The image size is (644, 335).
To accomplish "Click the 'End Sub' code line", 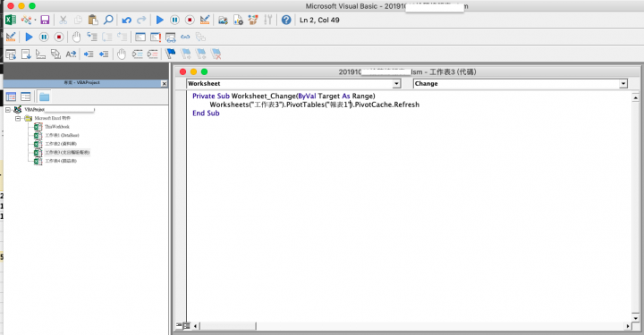I will pos(206,113).
